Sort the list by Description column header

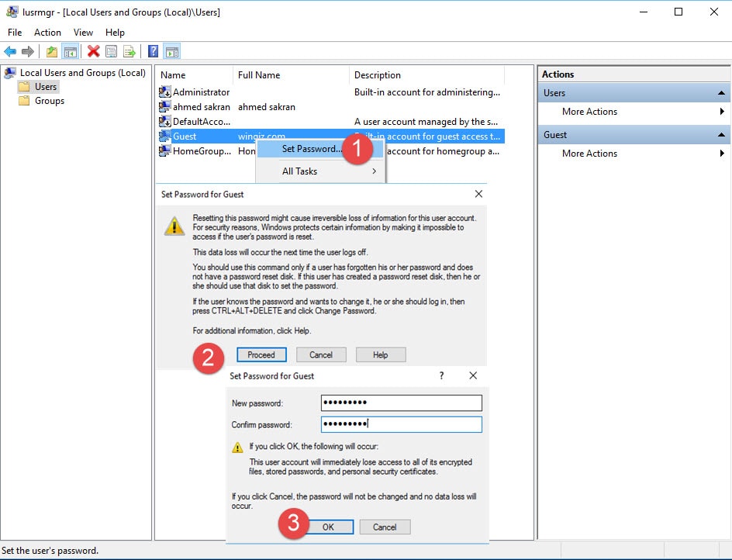click(378, 75)
